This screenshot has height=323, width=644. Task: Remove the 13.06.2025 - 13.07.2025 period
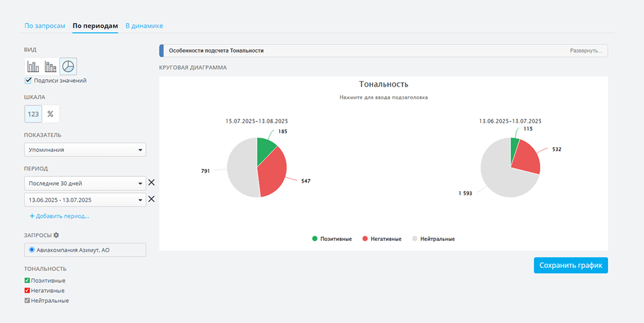[151, 200]
